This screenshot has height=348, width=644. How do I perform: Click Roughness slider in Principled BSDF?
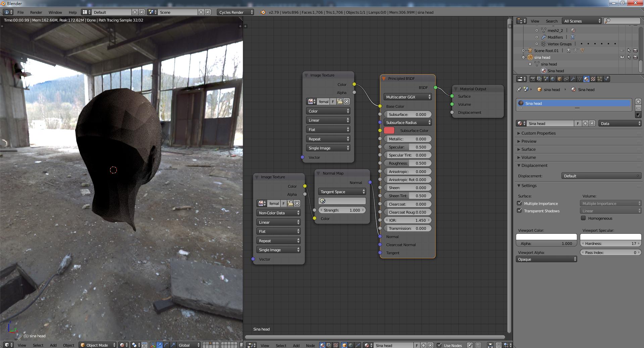tap(407, 163)
